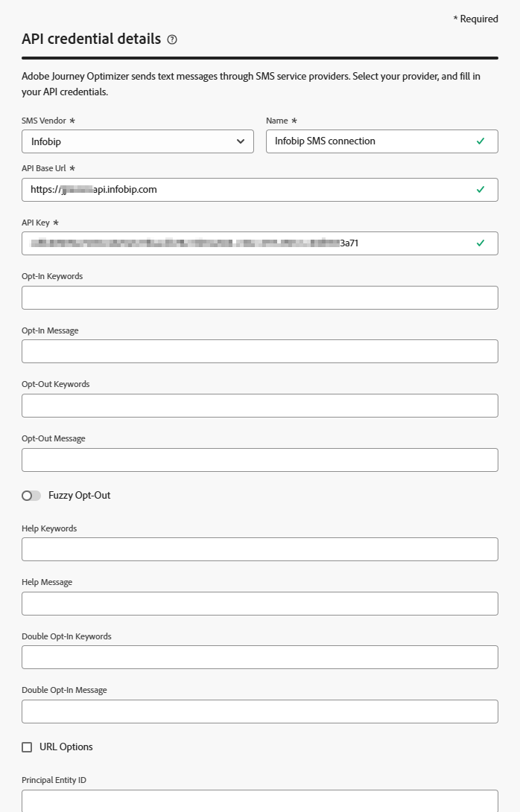This screenshot has height=812, width=520.
Task: Focus the API Base Url text field
Action: coord(246,190)
